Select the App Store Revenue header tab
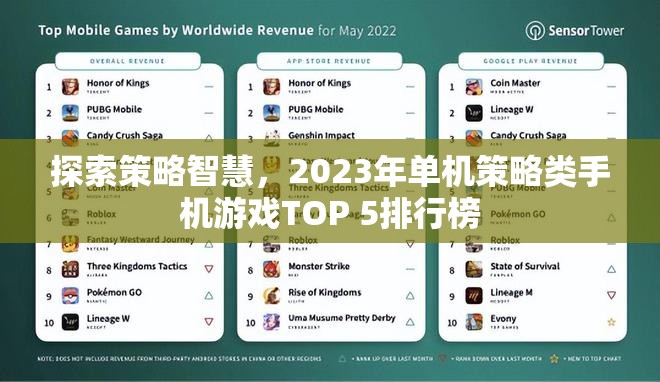The image size is (660, 382). pyautogui.click(x=329, y=61)
